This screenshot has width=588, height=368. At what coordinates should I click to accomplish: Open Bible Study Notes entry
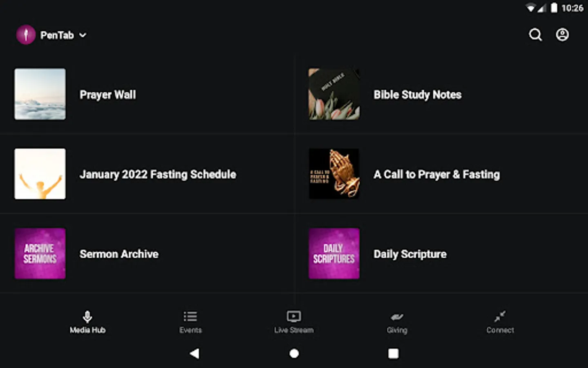pyautogui.click(x=441, y=94)
